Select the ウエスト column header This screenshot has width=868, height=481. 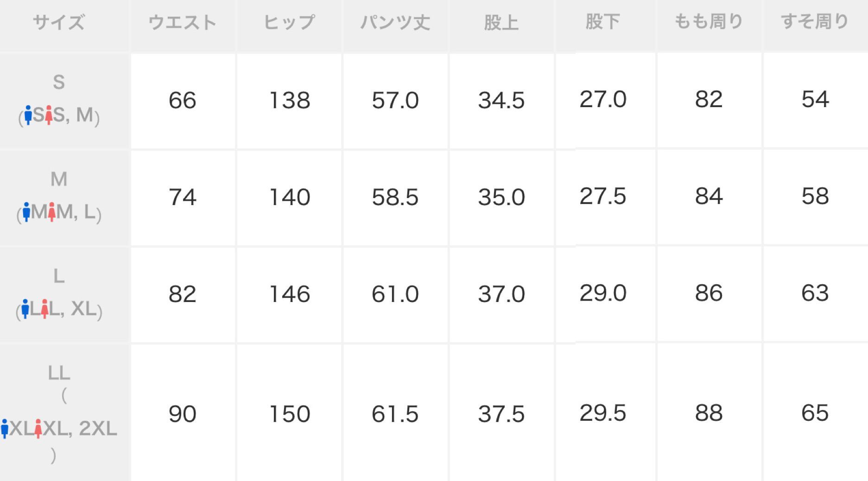183,22
